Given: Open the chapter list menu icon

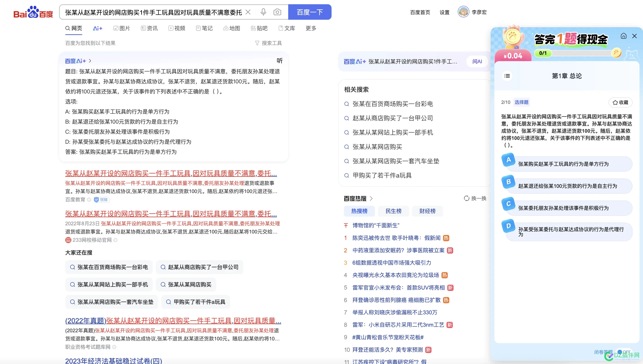Looking at the screenshot, I should click(507, 76).
